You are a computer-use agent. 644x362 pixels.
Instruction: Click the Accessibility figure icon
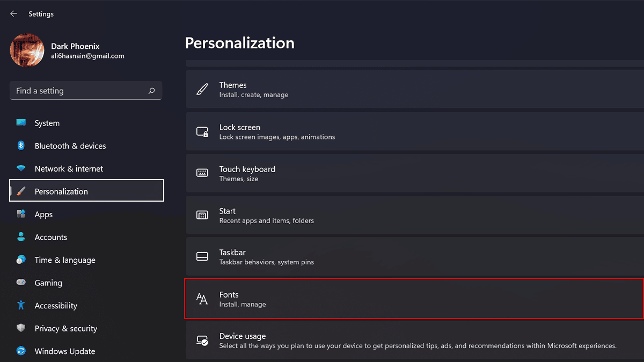tap(21, 305)
